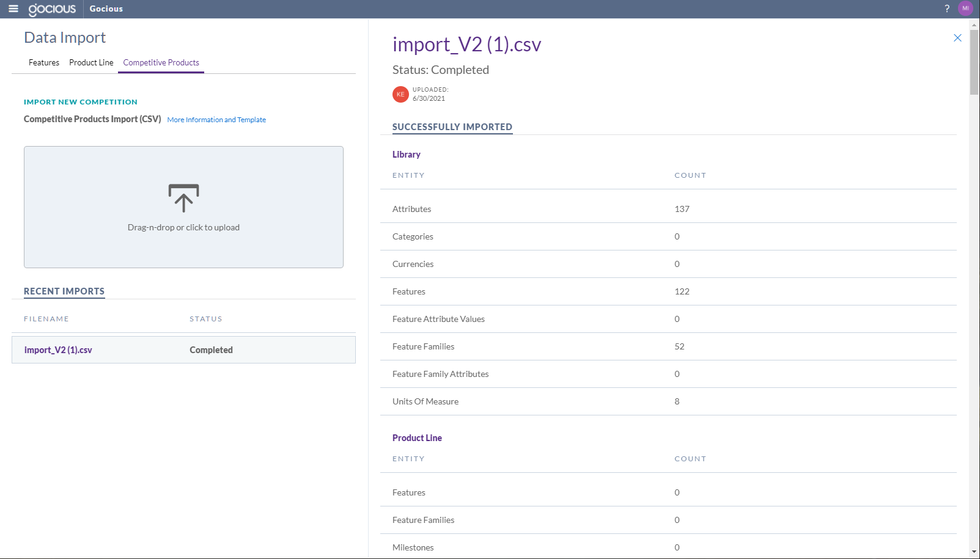Click the Library Features count 122
This screenshot has height=559, width=980.
coord(682,291)
